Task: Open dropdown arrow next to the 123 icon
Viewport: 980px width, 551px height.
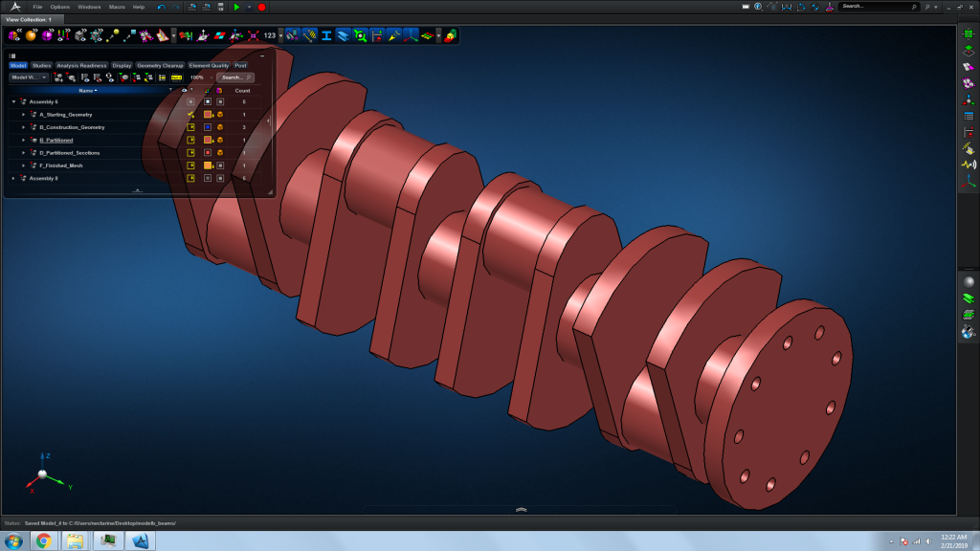Action: tap(280, 35)
